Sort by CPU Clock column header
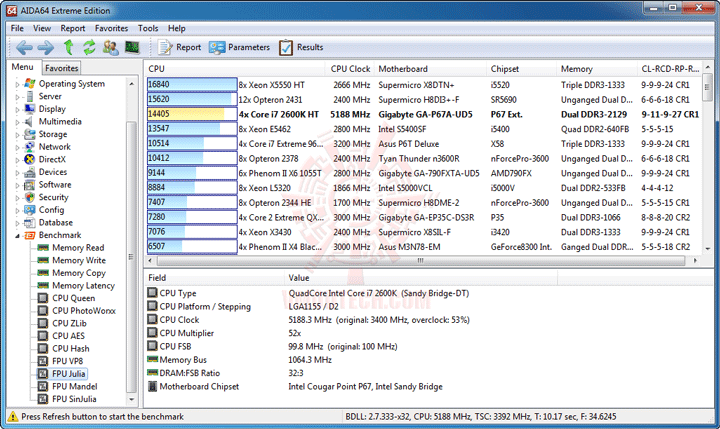The height and width of the screenshot is (429, 720). pyautogui.click(x=350, y=68)
